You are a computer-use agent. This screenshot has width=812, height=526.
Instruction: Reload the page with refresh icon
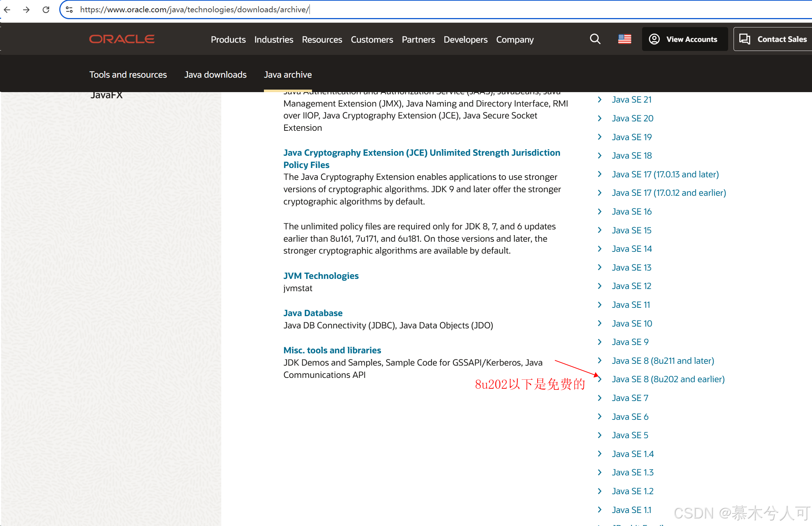click(46, 10)
